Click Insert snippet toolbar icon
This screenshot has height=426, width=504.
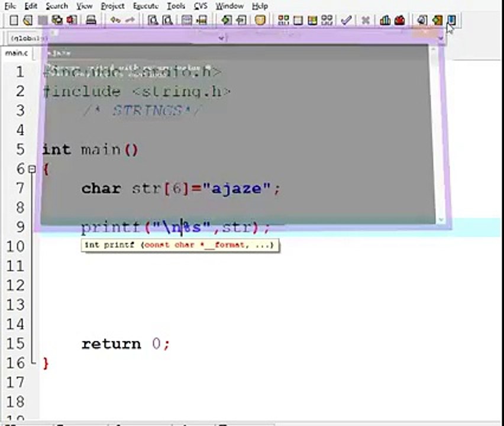(x=422, y=20)
